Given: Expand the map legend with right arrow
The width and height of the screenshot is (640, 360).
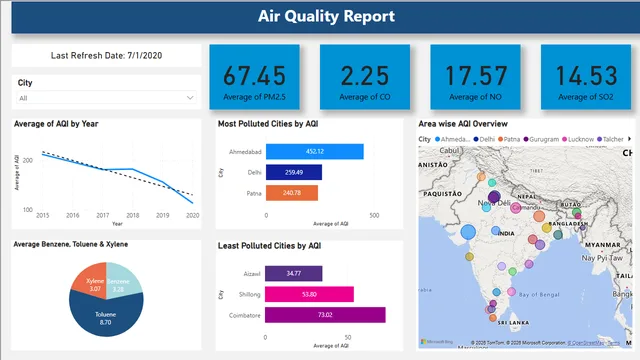Looking at the screenshot, I should (629, 139).
